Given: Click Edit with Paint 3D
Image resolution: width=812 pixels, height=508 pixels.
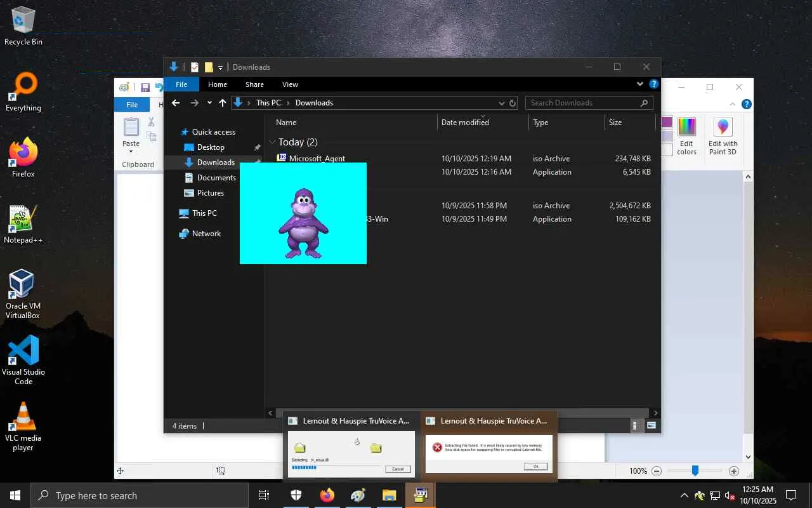Looking at the screenshot, I should (723, 137).
